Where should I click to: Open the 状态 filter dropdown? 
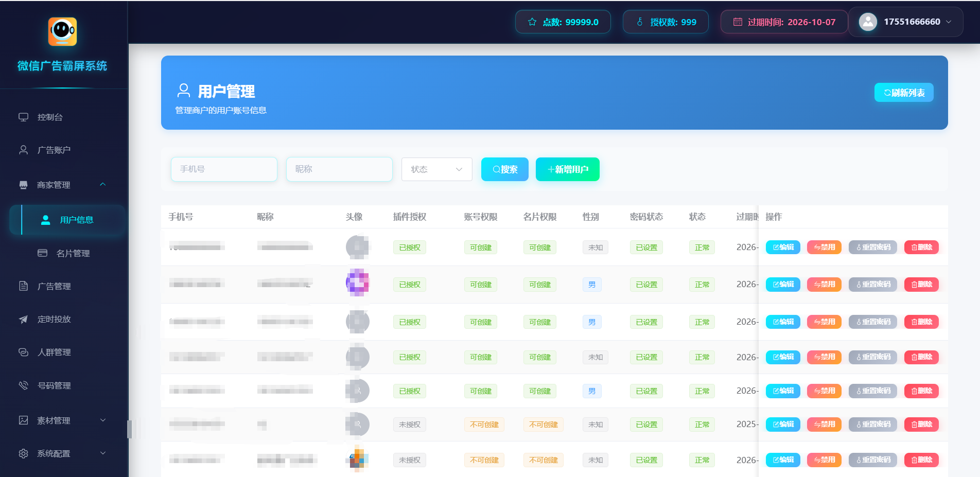(x=436, y=169)
